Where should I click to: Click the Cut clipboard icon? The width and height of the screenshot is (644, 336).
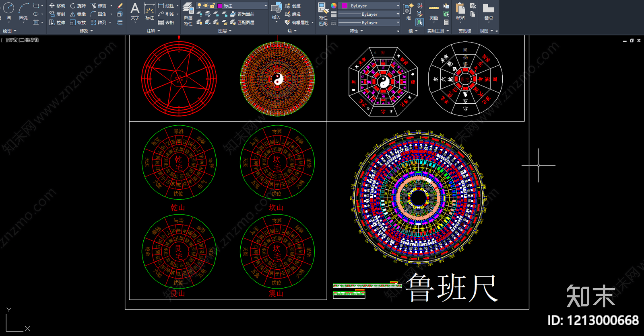point(473,6)
